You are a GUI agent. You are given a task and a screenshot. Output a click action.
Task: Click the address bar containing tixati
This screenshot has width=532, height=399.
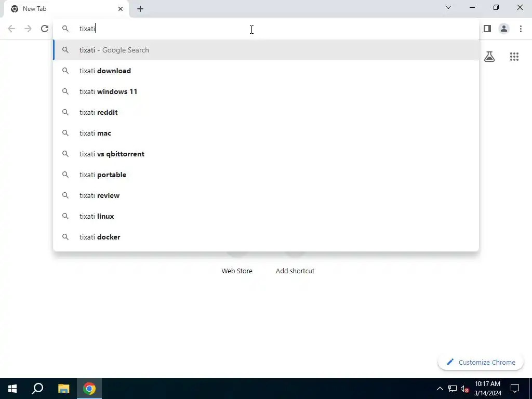tap(266, 29)
